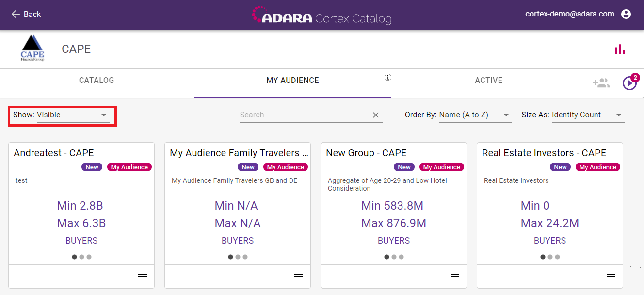
Task: Open the hamburger menu on the Family Travelers card
Action: [x=299, y=277]
